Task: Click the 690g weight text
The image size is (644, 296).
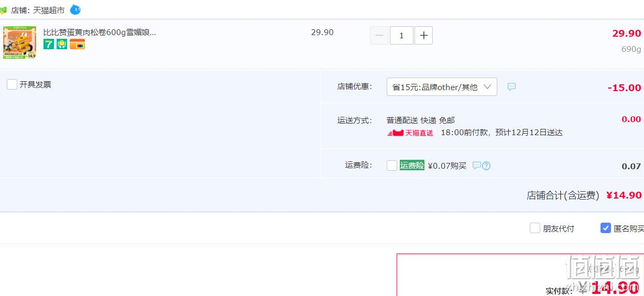Action: tap(631, 49)
